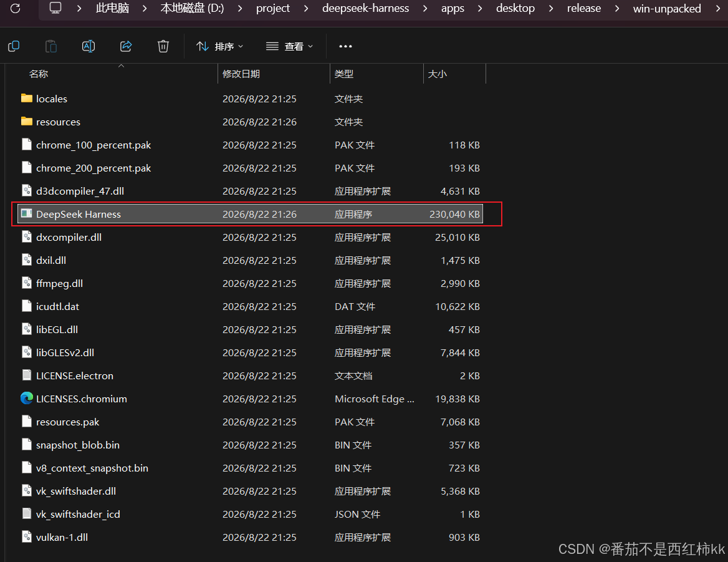
Task: Click the Copy icon in the toolbar
Action: pyautogui.click(x=14, y=46)
